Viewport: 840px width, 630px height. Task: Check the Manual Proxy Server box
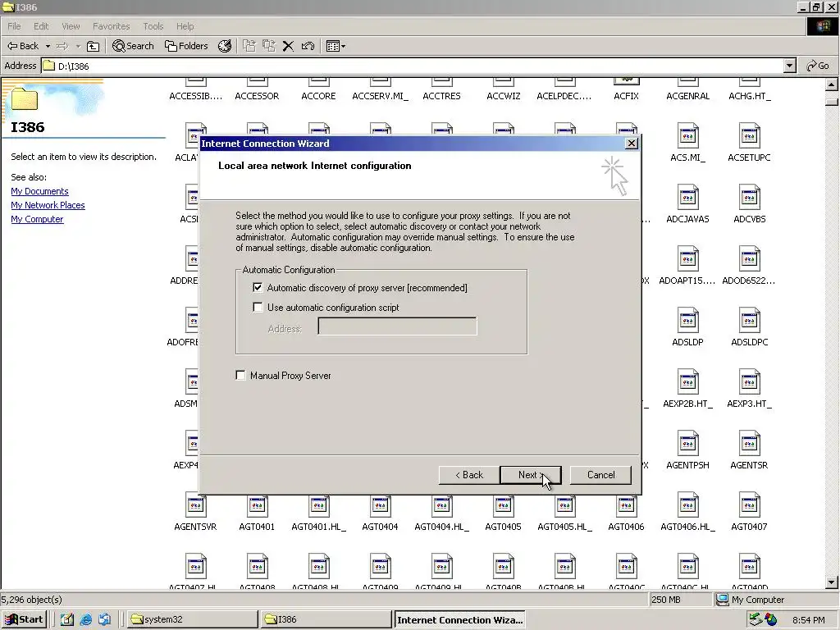click(240, 376)
